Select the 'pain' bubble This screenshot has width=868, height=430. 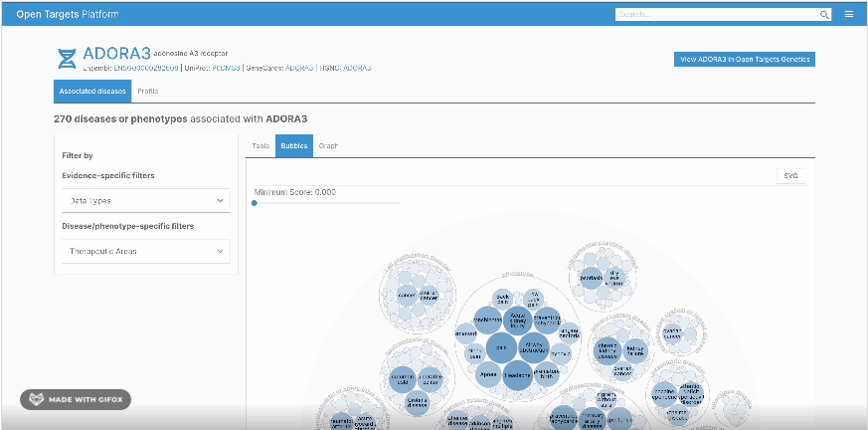tap(502, 348)
